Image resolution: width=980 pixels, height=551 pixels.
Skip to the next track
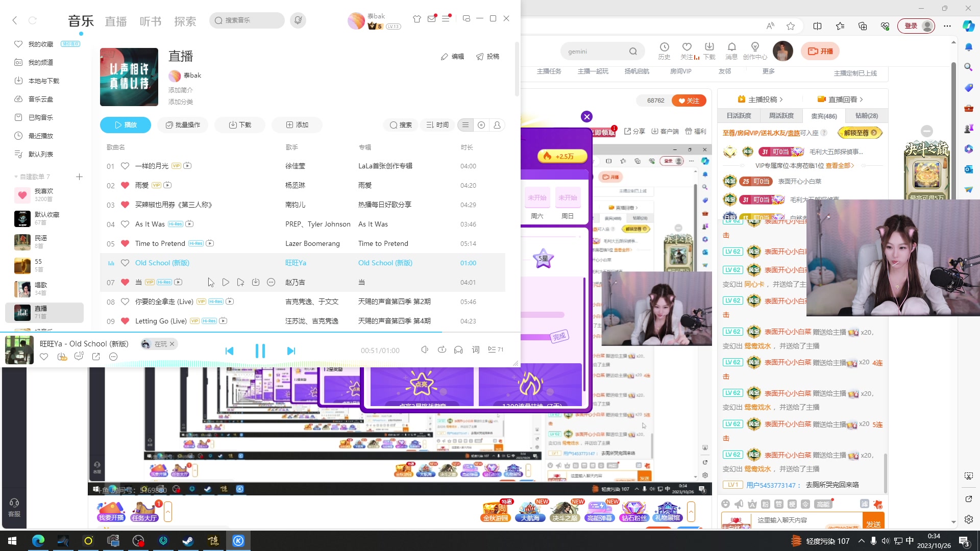(x=291, y=350)
